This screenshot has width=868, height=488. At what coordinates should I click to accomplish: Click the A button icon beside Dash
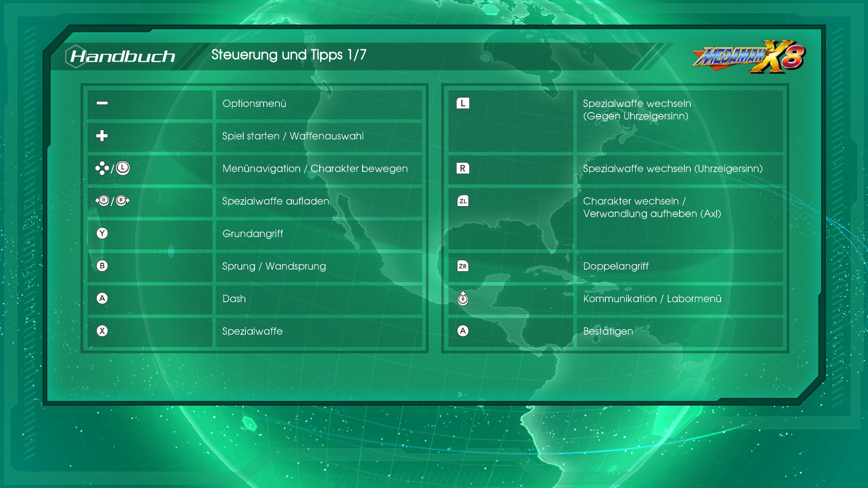(x=102, y=298)
